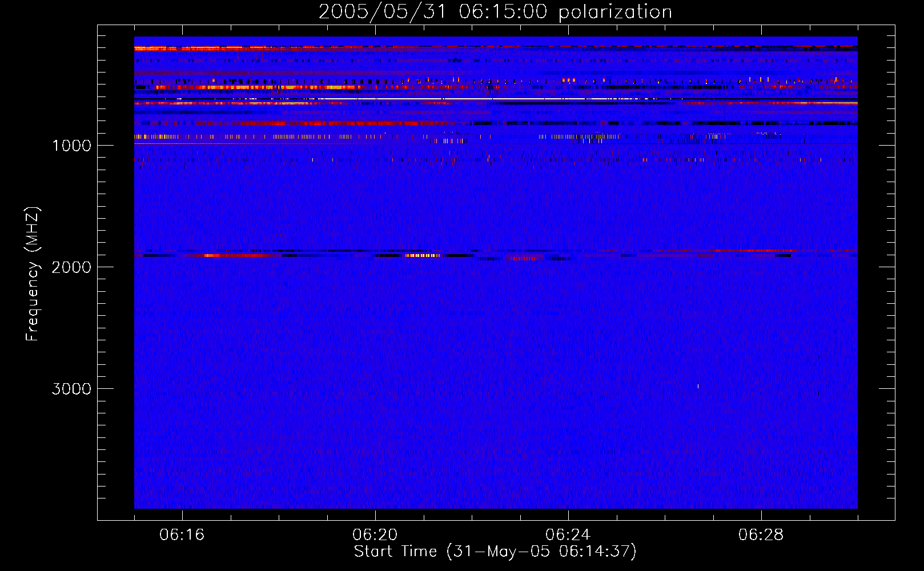Screen dimensions: 924x571
Task: Click the plot title '2005/05/31 06:15:00 polarization'
Action: click(495, 12)
